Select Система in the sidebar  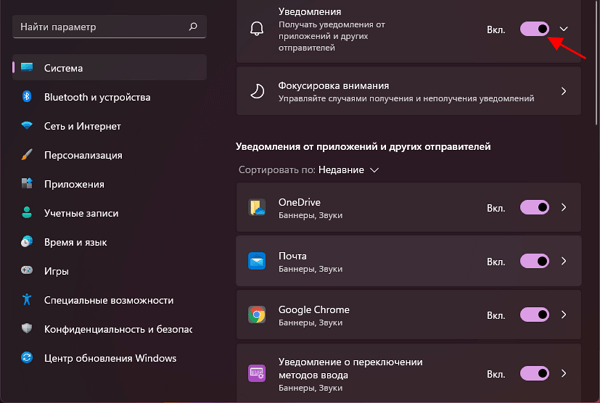pos(110,67)
